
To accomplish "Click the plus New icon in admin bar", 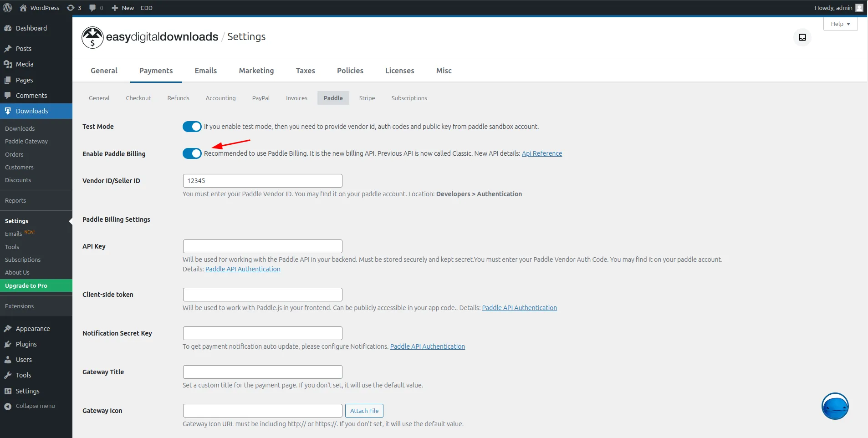I will (x=115, y=8).
